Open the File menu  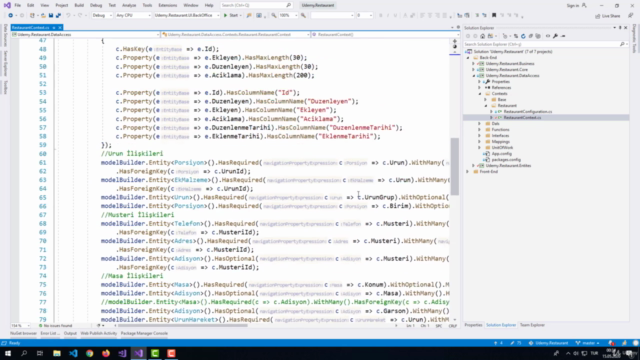(18, 5)
